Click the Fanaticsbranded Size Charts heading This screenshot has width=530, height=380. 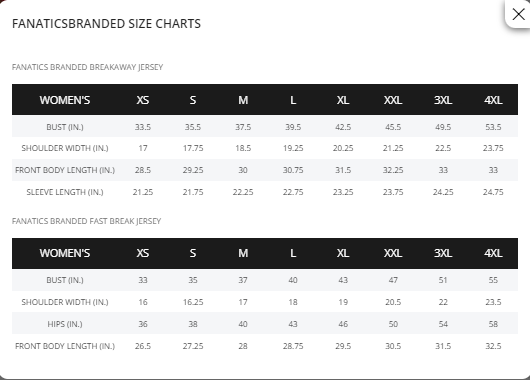coord(106,24)
